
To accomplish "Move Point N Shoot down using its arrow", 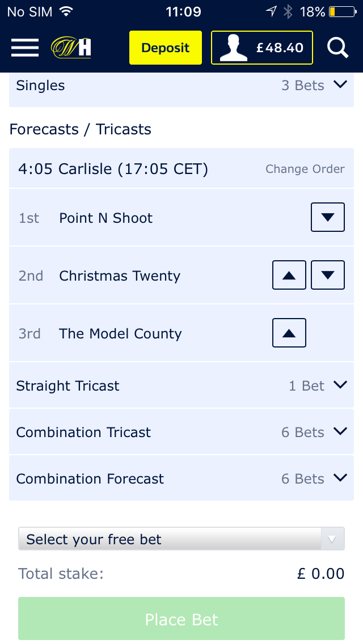I will pyautogui.click(x=327, y=217).
